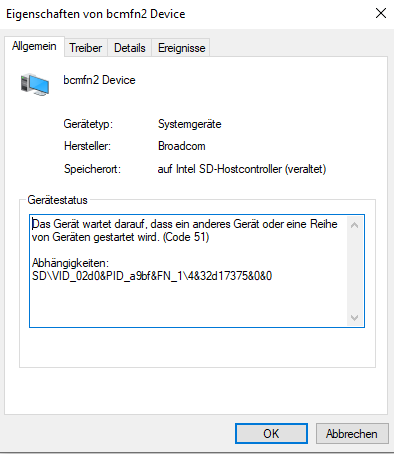Viewport: 394px width, 454px height.
Task: Click the Gerätestatus group label
Action: point(57,200)
